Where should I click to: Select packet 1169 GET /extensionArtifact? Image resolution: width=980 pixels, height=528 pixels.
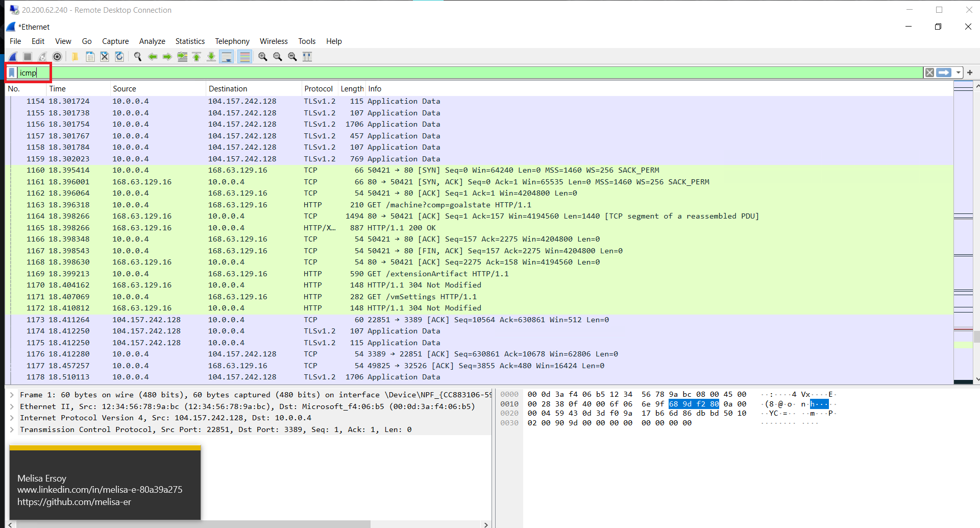coord(479,274)
